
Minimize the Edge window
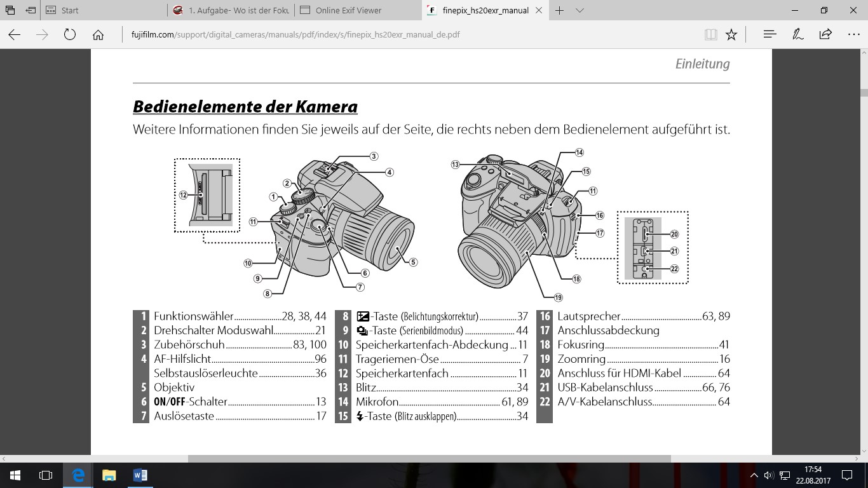coord(795,10)
